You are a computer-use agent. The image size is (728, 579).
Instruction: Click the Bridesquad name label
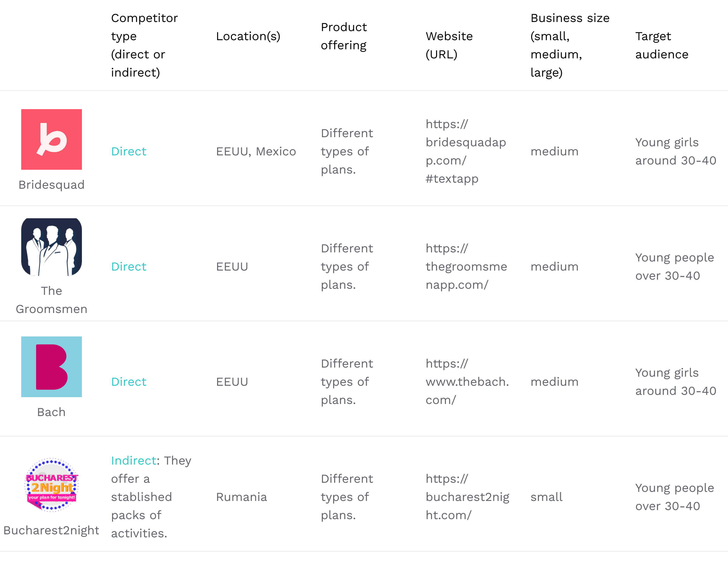(x=51, y=185)
